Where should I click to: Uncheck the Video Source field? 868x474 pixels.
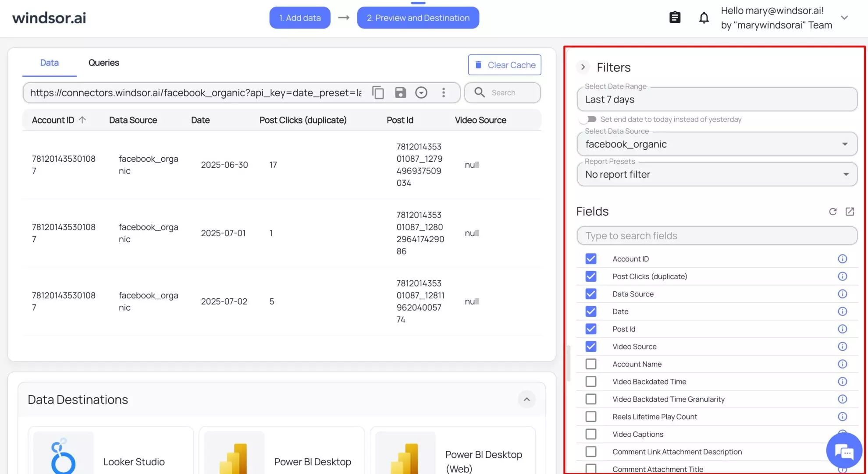tap(591, 347)
